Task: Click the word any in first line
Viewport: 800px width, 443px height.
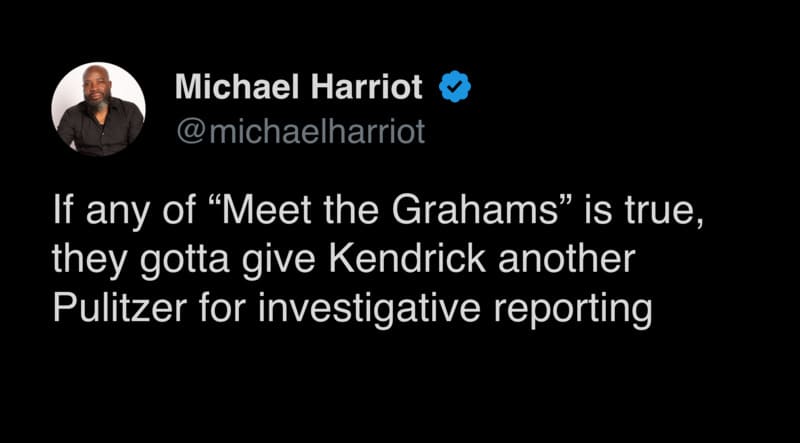Action: point(119,213)
